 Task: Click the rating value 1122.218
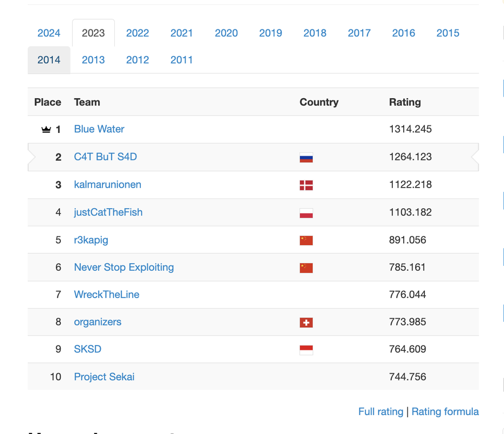(x=410, y=184)
